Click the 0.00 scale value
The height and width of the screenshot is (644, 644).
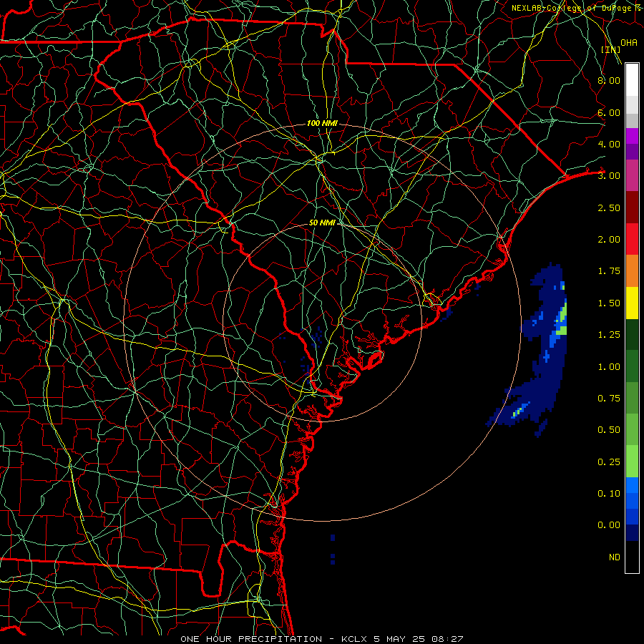click(609, 525)
